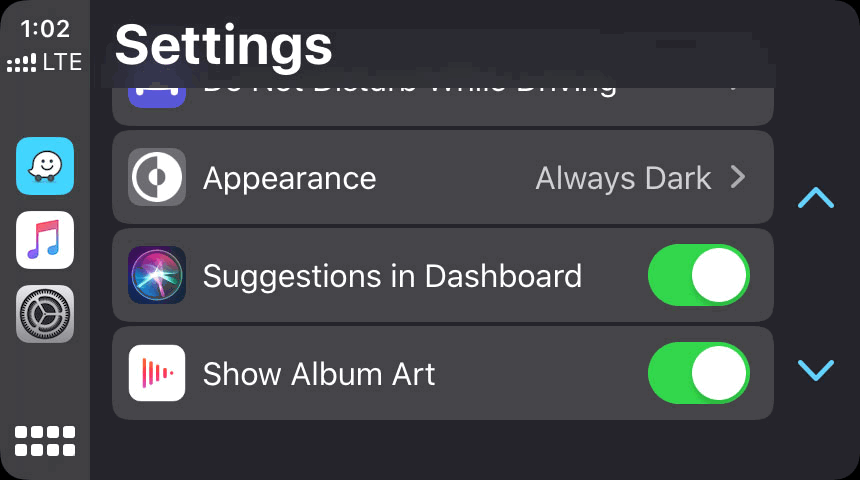Disable the Suggestions in Dashboard toggle
Image resolution: width=860 pixels, height=480 pixels.
point(698,275)
